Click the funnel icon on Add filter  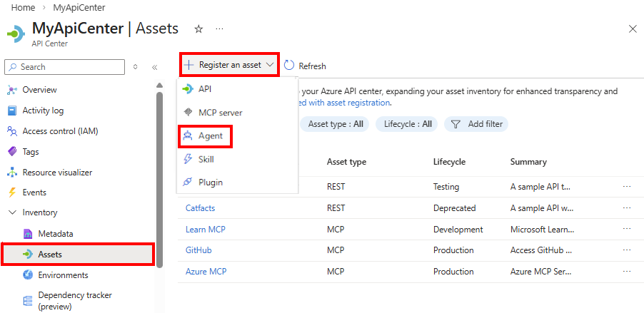click(455, 124)
